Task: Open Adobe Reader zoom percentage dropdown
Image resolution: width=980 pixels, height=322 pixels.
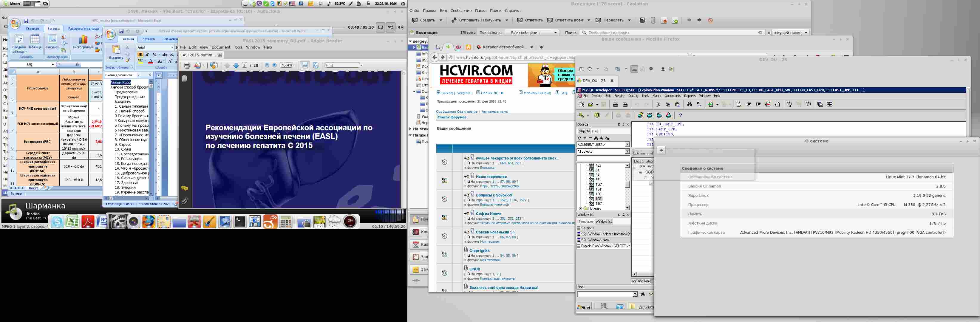Action: [x=294, y=65]
